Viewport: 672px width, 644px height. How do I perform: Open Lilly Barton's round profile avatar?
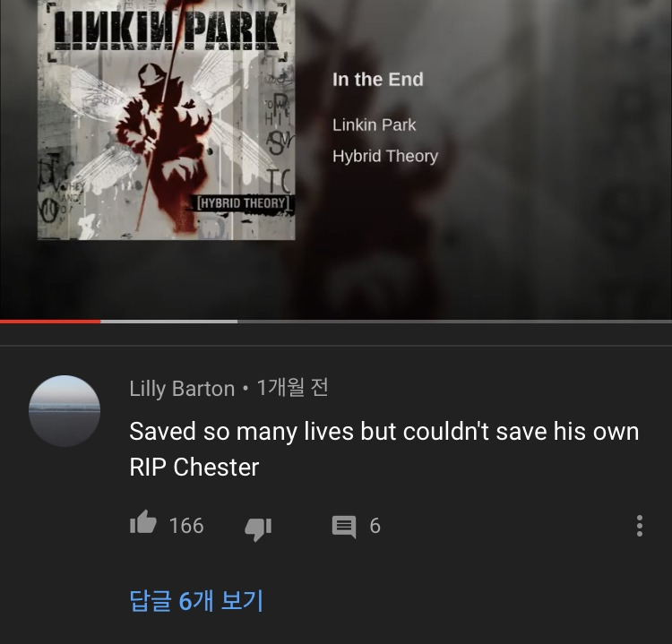65,411
